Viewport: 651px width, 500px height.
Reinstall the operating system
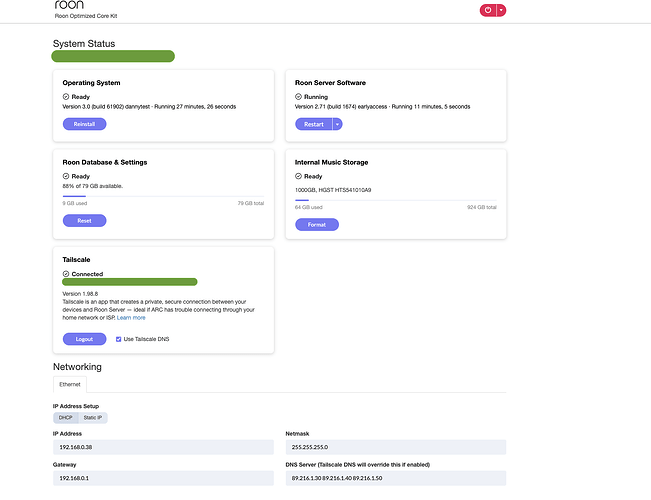click(x=84, y=124)
